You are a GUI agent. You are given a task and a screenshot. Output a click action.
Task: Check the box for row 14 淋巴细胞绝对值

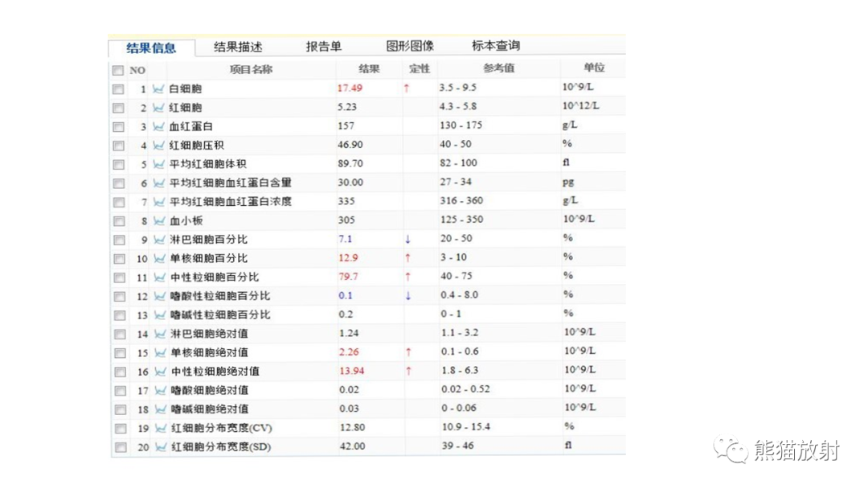[120, 334]
